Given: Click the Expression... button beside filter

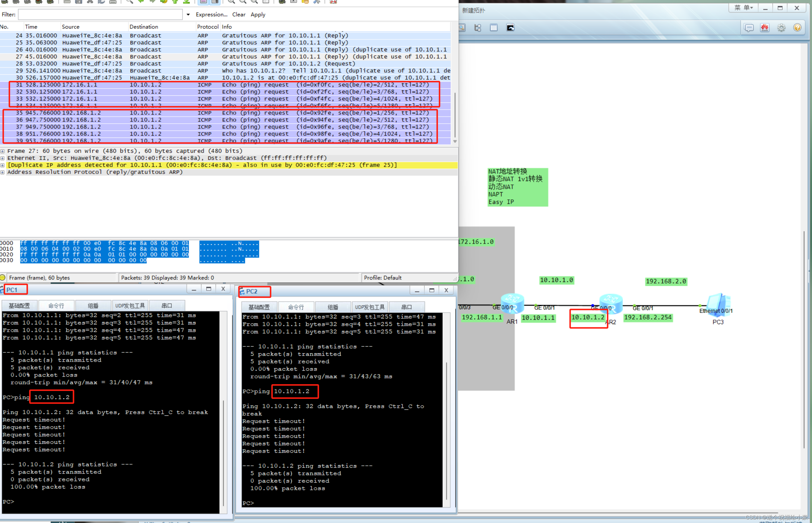Looking at the screenshot, I should [211, 15].
